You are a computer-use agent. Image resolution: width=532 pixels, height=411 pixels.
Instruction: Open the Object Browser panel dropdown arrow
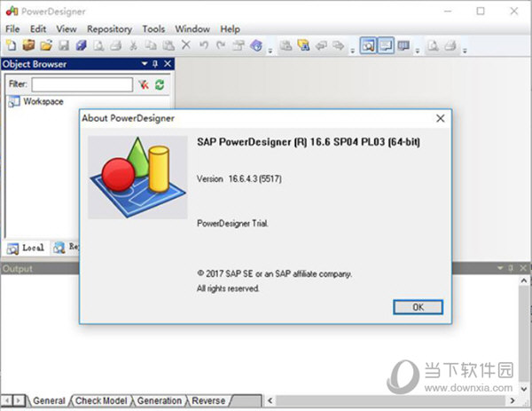(144, 64)
